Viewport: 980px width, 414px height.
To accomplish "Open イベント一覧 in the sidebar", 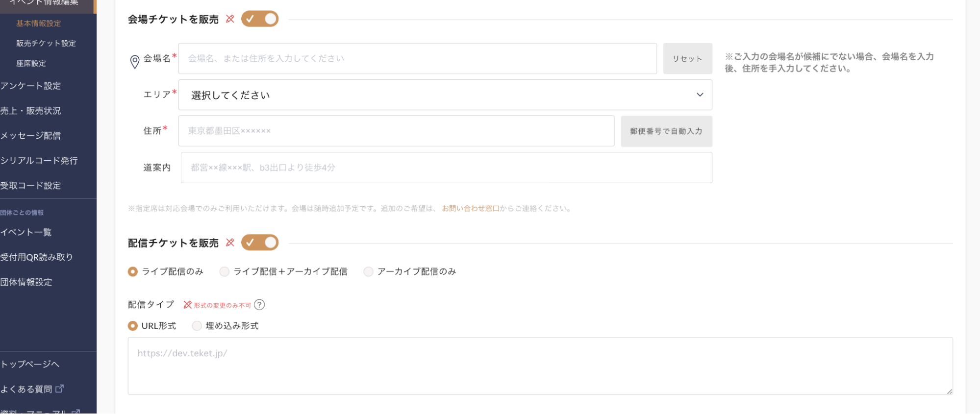I will pos(26,232).
